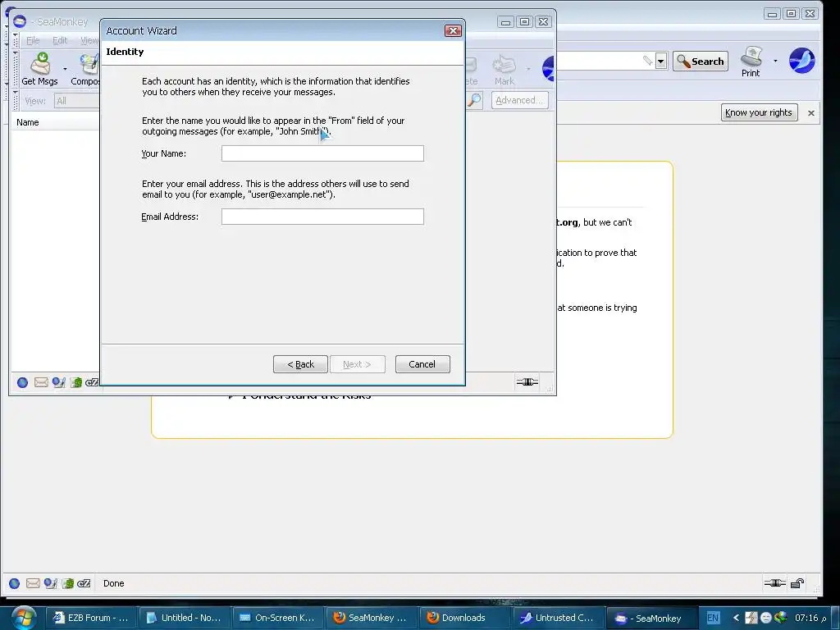The height and width of the screenshot is (630, 840).
Task: Switch to the Downloads taskbar window
Action: click(465, 618)
